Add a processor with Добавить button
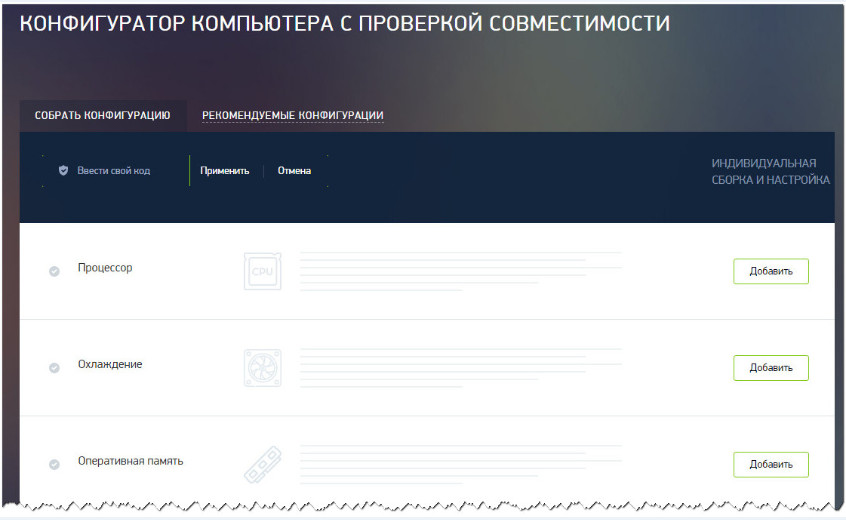The image size is (846, 520). [770, 271]
